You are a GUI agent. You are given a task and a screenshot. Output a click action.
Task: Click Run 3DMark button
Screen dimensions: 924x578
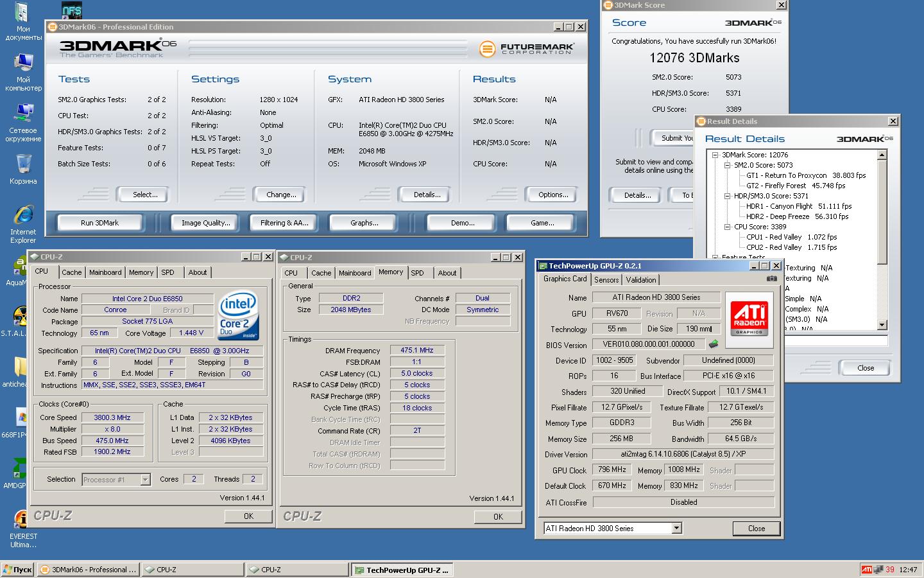click(x=99, y=223)
